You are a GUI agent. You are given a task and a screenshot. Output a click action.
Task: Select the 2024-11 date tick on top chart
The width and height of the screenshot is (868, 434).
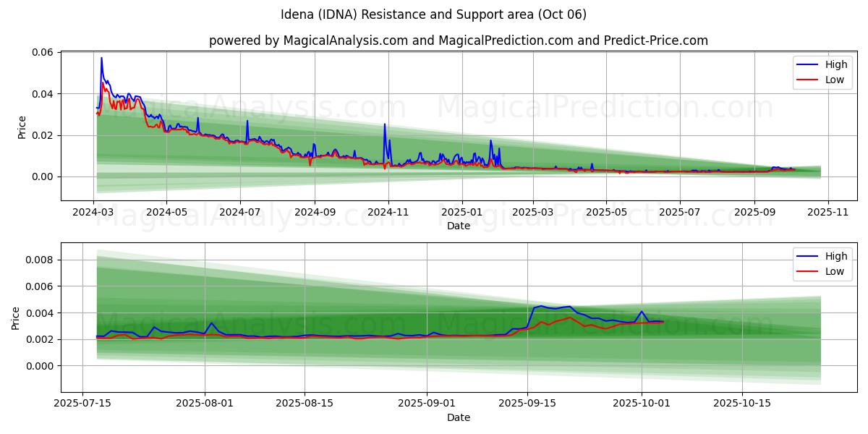click(388, 213)
